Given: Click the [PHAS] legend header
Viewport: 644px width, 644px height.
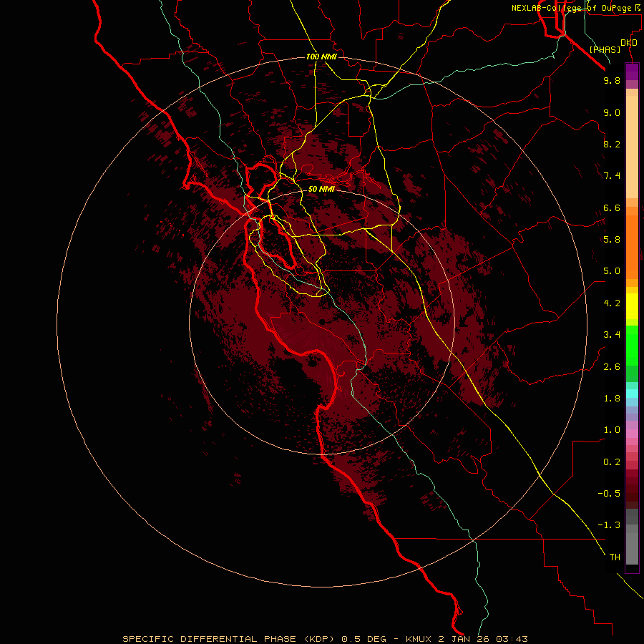Looking at the screenshot, I should coord(605,49).
